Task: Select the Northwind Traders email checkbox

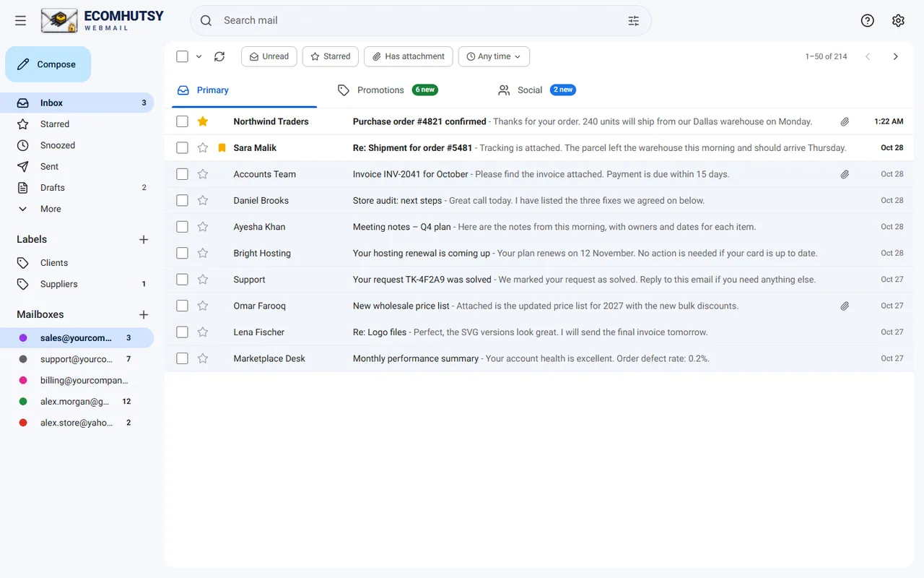Action: (x=182, y=121)
